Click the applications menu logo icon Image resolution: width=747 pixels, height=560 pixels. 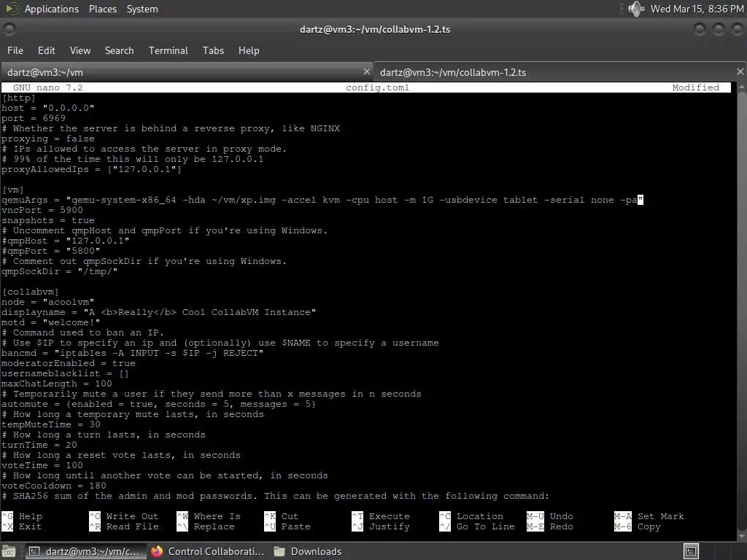(x=12, y=9)
